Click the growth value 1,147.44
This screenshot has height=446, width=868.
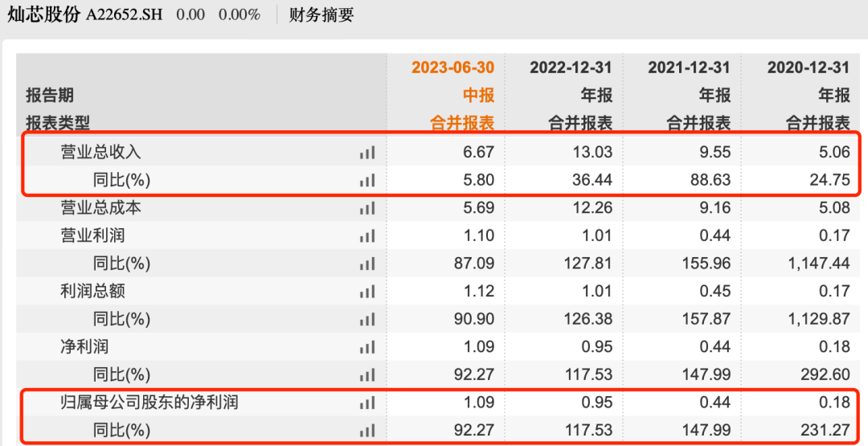819,264
